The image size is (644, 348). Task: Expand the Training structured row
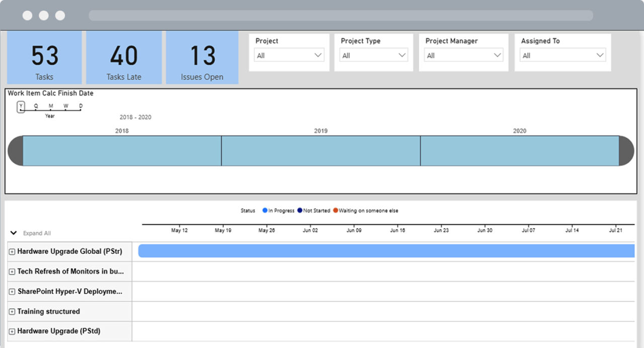coord(11,311)
